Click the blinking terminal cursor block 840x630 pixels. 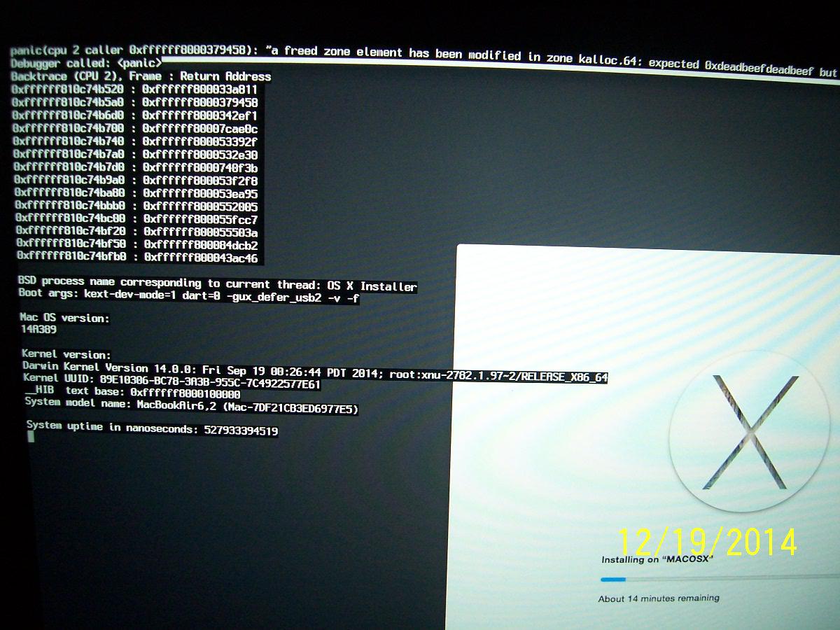30,437
